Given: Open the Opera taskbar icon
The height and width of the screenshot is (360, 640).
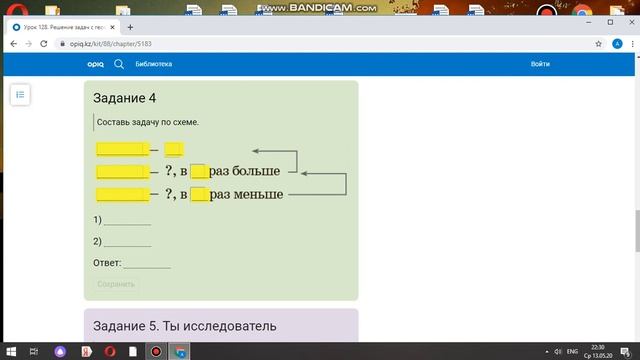Looking at the screenshot, I should pyautogui.click(x=110, y=351).
